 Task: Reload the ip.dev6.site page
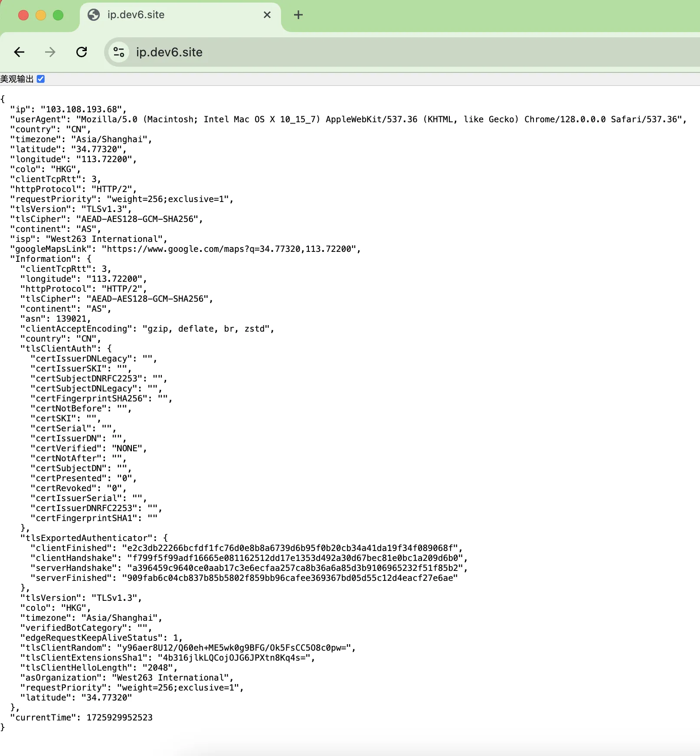(x=82, y=52)
